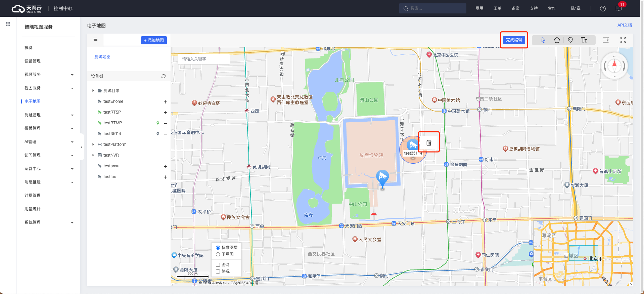
Task: Add testipc device to map
Action: coord(166,177)
